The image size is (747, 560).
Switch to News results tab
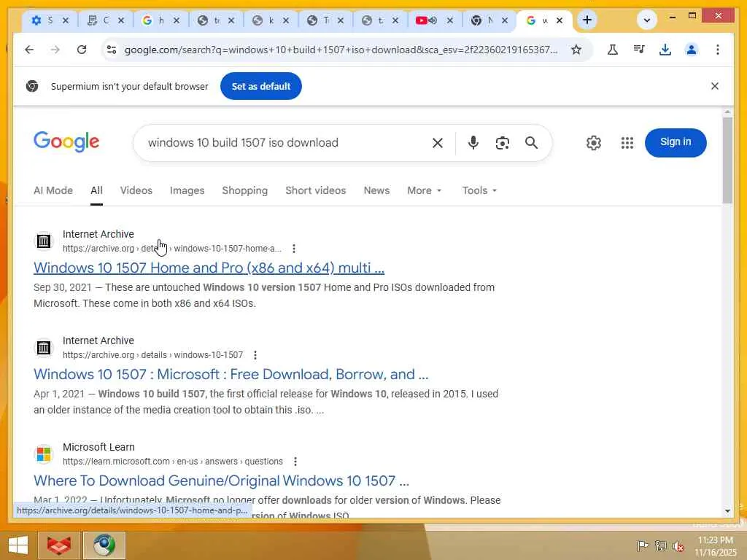pos(376,190)
